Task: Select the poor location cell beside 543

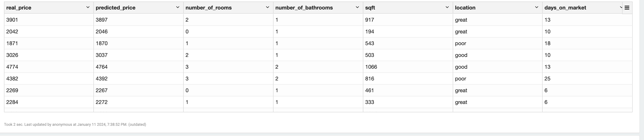Action: point(461,43)
